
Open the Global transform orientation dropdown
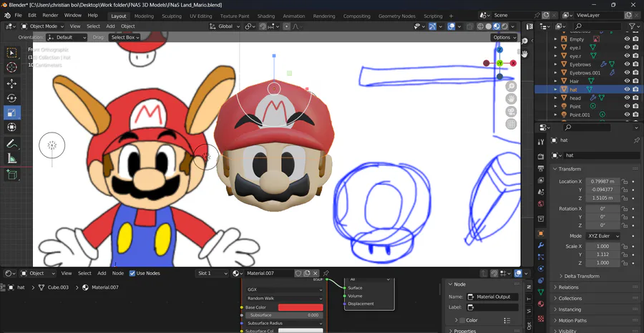tap(225, 26)
